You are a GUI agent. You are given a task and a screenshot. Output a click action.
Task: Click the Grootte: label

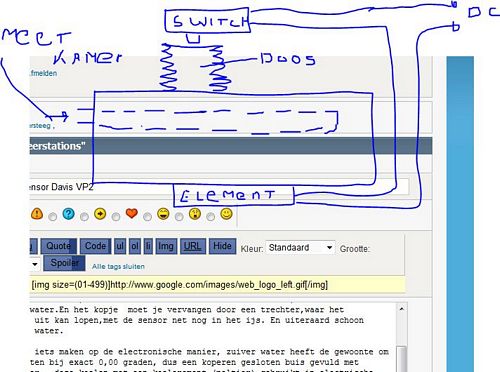click(355, 249)
